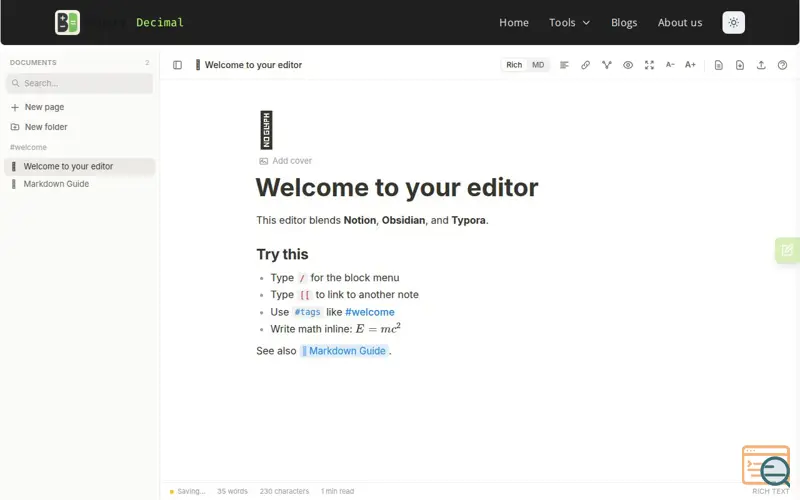This screenshot has height=500, width=800.
Task: Click the "New folder" label
Action: click(x=46, y=127)
